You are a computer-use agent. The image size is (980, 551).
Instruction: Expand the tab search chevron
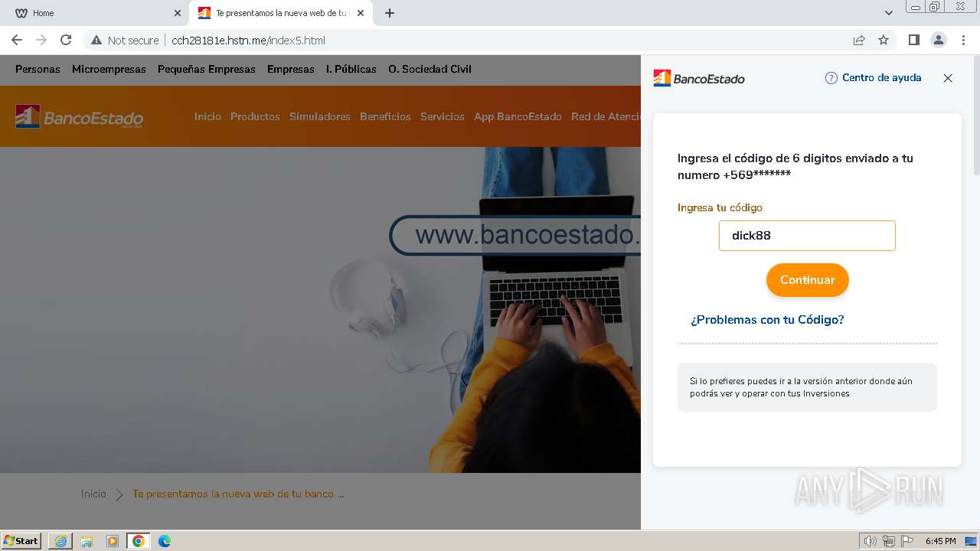click(889, 13)
